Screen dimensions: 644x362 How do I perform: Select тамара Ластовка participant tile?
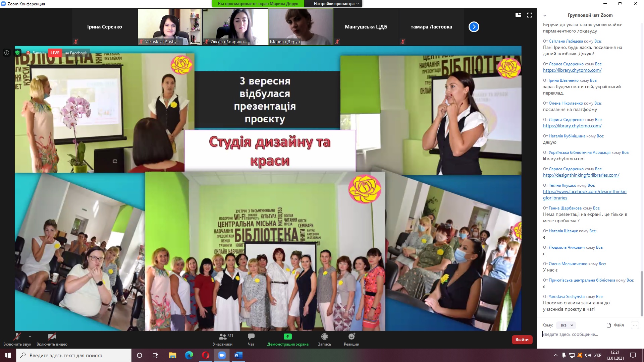(x=431, y=27)
